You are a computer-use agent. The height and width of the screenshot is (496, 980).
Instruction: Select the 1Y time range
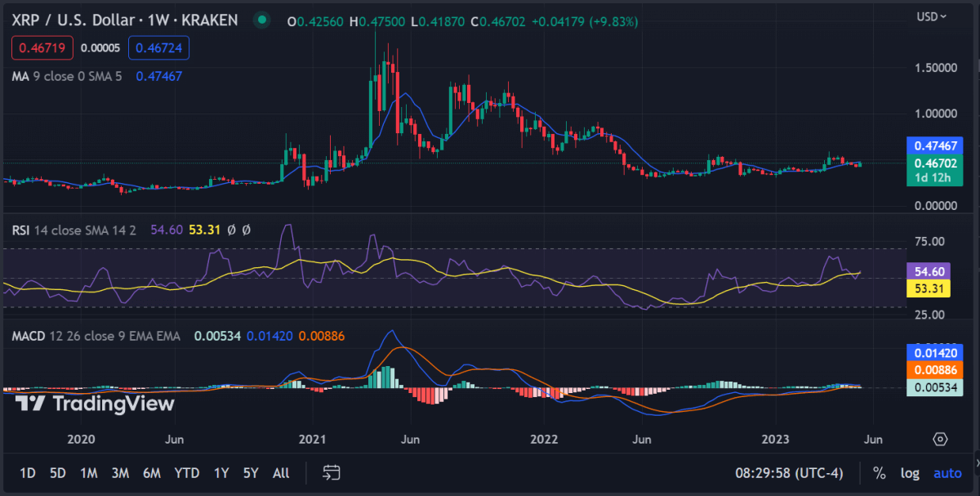[x=220, y=472]
